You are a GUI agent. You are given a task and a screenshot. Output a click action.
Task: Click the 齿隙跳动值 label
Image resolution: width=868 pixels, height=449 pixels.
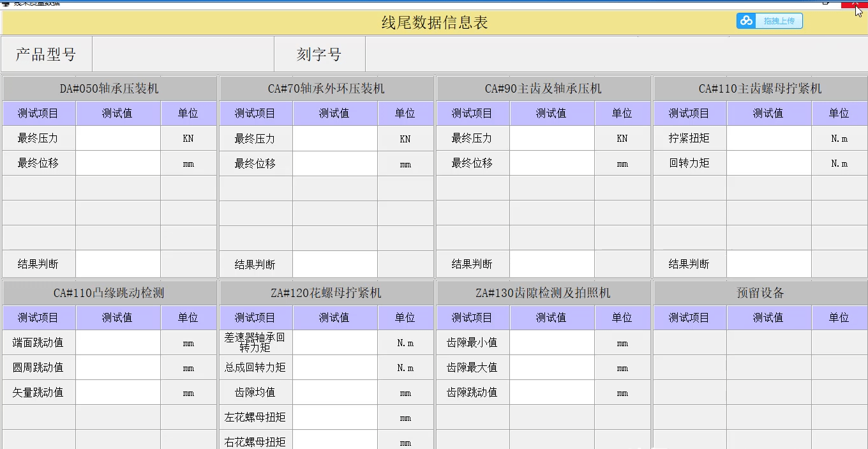pos(472,392)
